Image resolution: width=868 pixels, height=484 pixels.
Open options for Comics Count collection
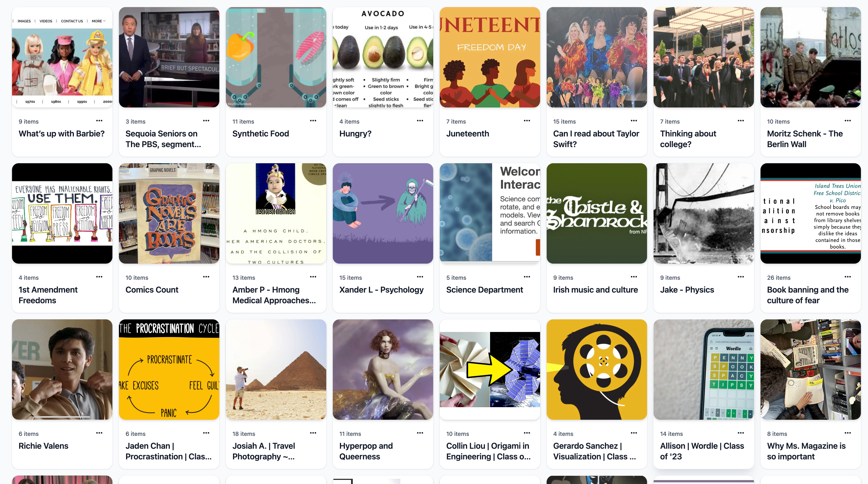[206, 277]
